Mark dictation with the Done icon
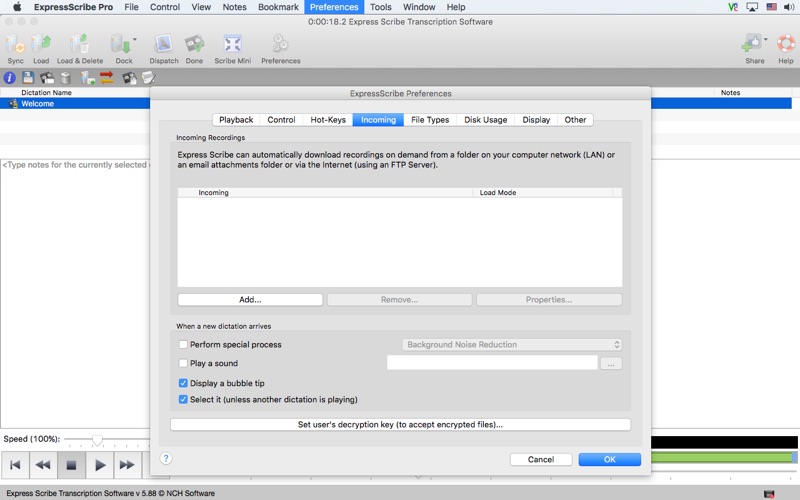 tap(194, 49)
